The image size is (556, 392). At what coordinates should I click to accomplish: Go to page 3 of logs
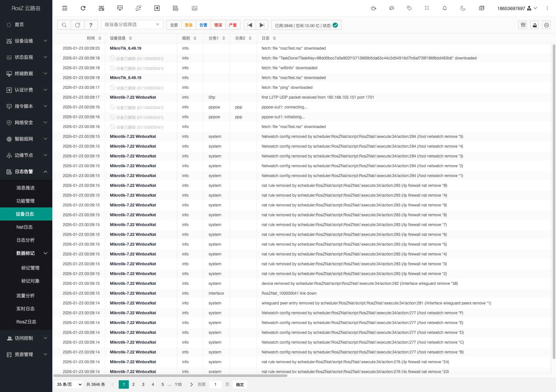point(143,384)
